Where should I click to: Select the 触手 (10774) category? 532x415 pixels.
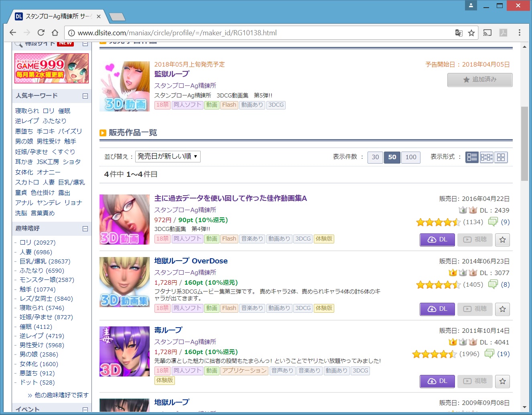(x=38, y=289)
